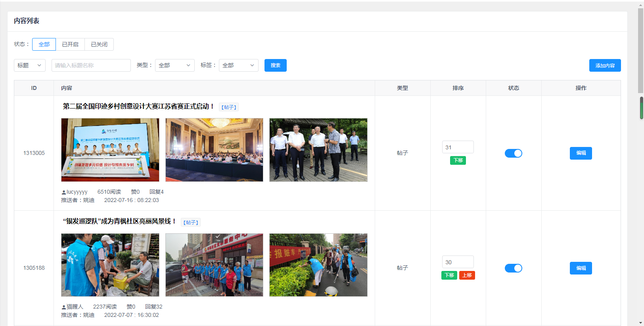Click the 操作 column header
The height and width of the screenshot is (326, 644).
coord(581,88)
